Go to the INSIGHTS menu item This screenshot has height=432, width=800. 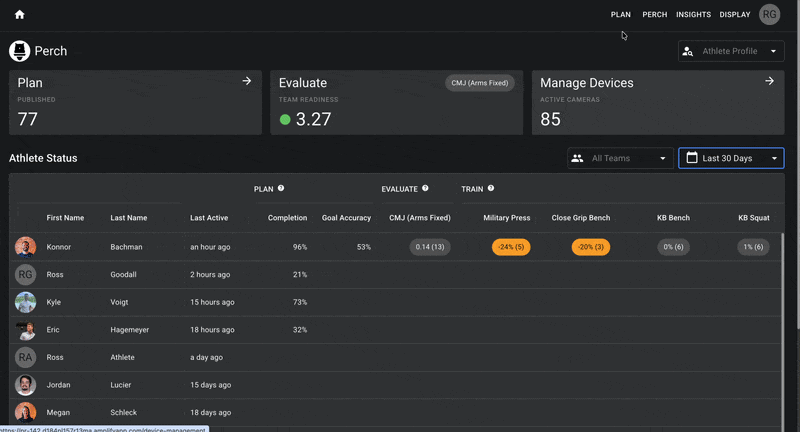[693, 14]
